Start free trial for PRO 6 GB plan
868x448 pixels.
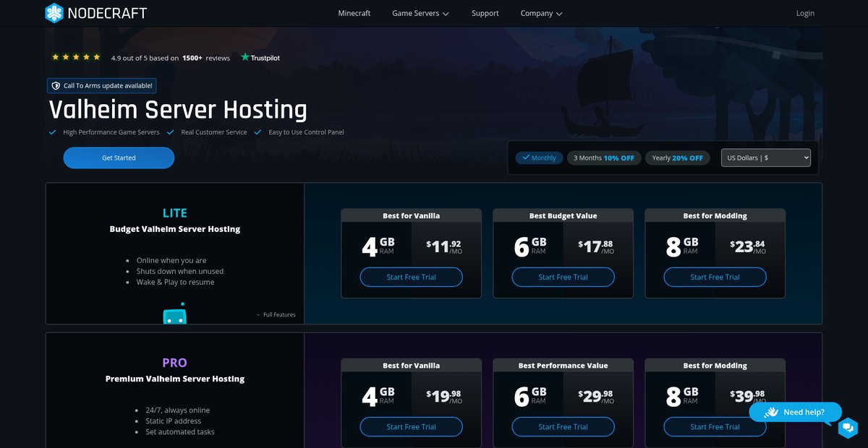(563, 426)
